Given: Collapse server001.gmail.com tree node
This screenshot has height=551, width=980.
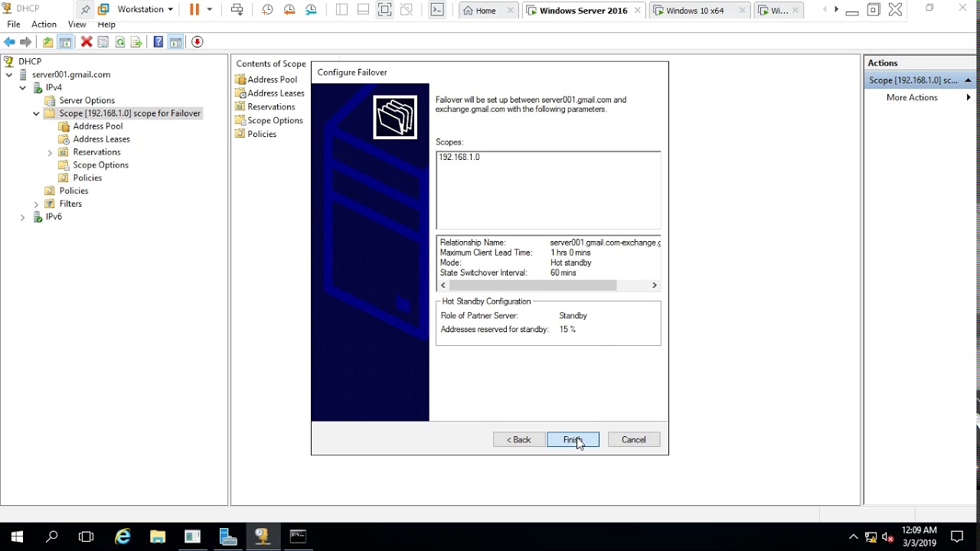Looking at the screenshot, I should pyautogui.click(x=9, y=75).
